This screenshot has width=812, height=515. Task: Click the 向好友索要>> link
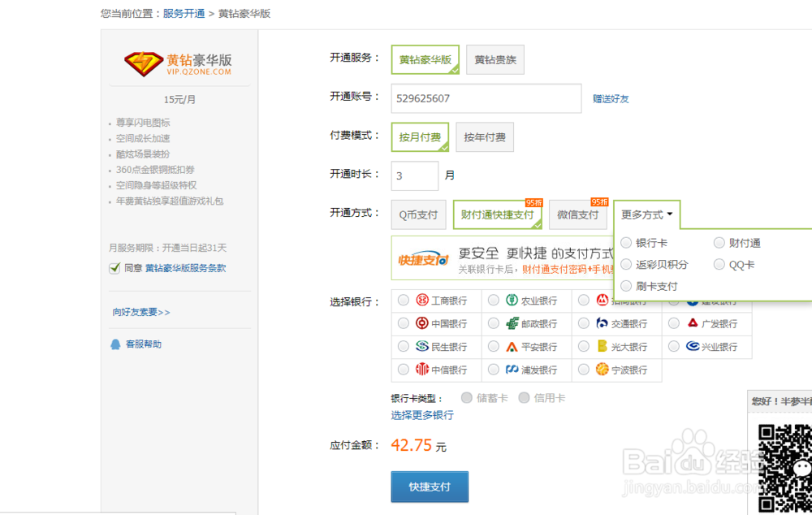coord(140,312)
